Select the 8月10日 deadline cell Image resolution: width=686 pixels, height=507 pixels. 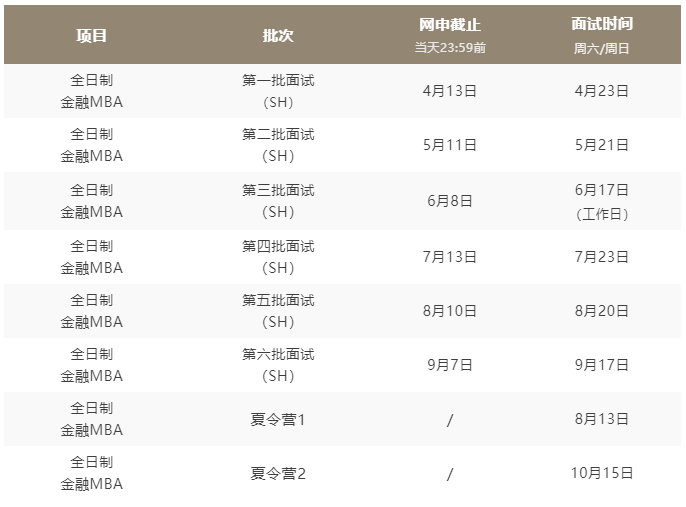tap(450, 311)
